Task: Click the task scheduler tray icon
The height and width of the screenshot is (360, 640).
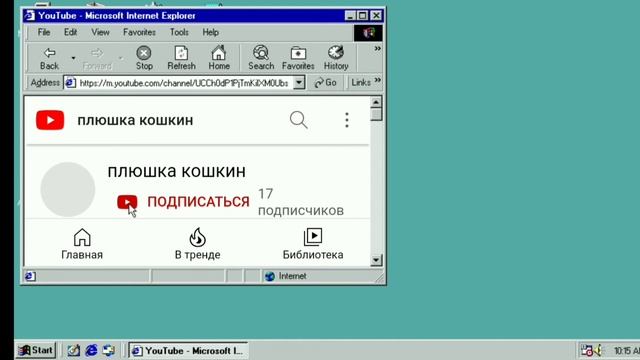Action: pos(587,350)
